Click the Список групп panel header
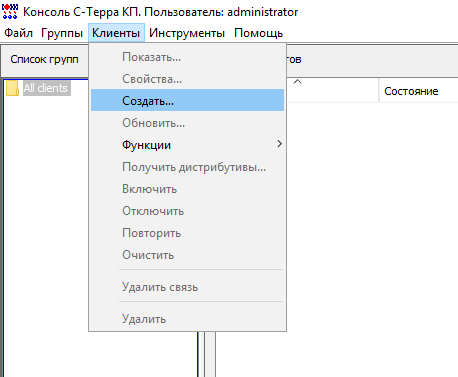 (x=44, y=59)
